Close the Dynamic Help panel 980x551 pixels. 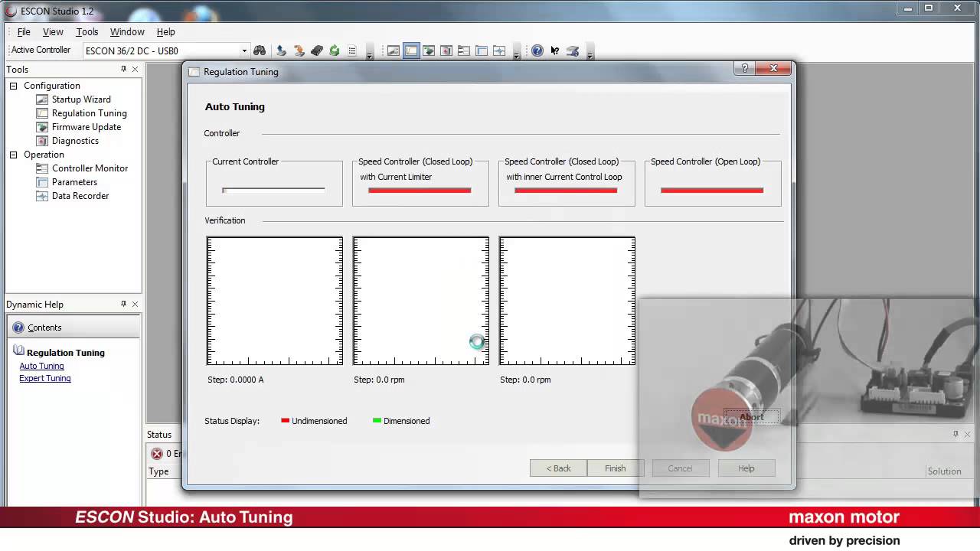[x=136, y=304]
